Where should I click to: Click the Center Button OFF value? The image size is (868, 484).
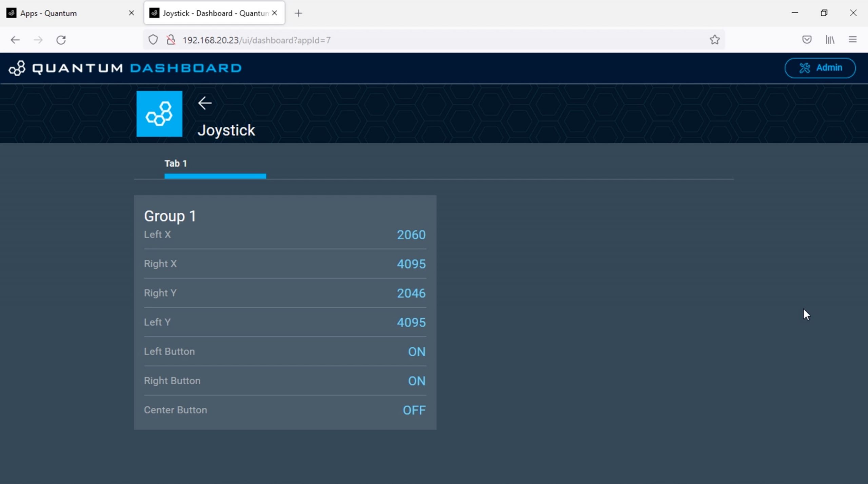click(414, 410)
